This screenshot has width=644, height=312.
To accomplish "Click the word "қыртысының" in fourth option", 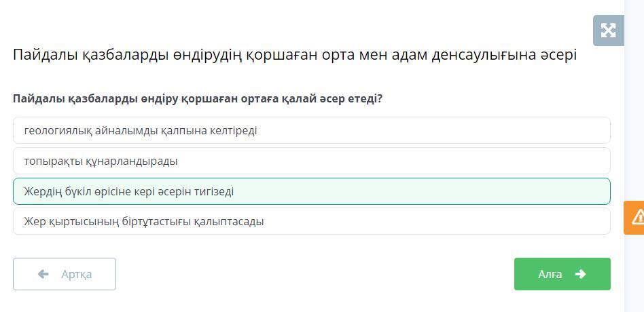I will tap(81, 221).
